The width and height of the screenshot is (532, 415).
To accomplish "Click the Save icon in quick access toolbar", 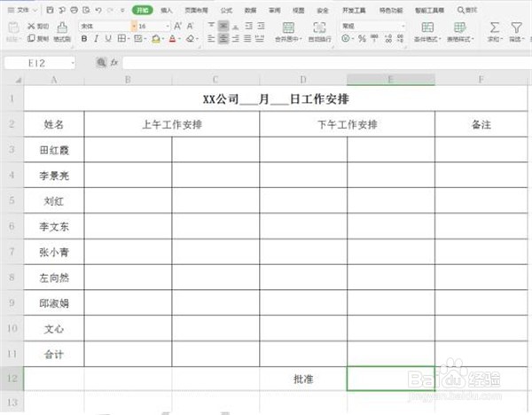I will [x=50, y=10].
